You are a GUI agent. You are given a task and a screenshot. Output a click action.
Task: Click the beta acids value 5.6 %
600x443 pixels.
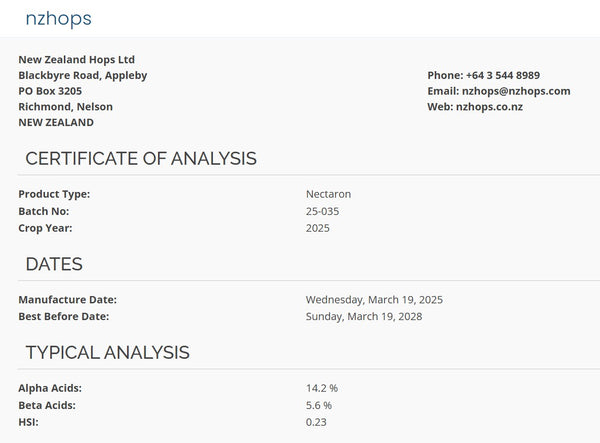pos(319,405)
